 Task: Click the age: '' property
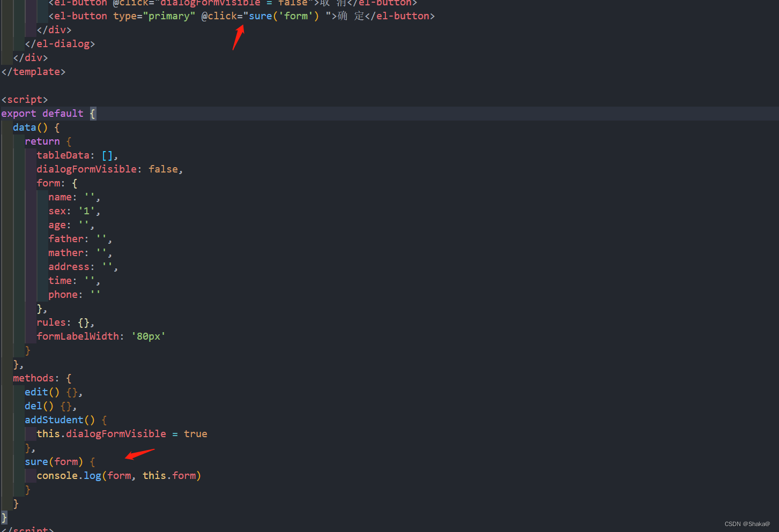click(71, 225)
